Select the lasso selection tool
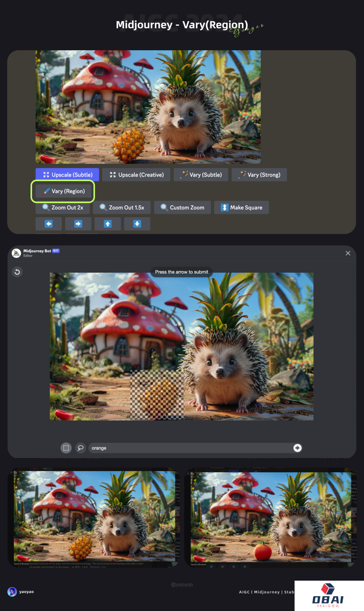Screen dimensions: 364x611 (81, 448)
